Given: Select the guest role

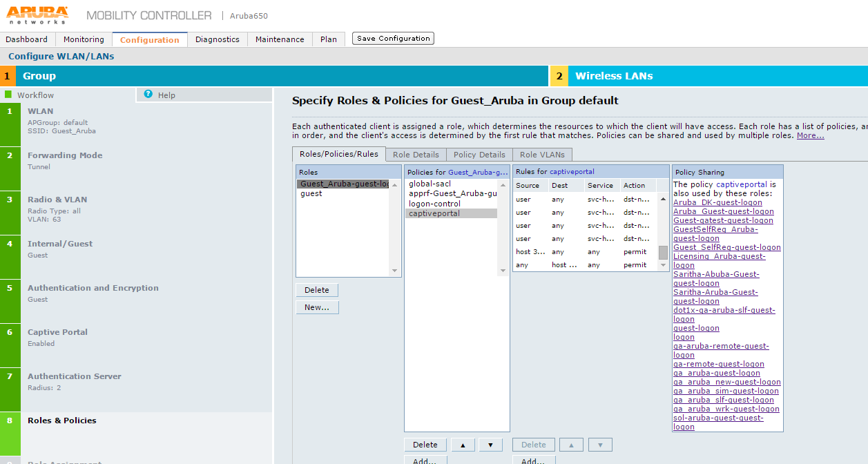Looking at the screenshot, I should [344, 193].
